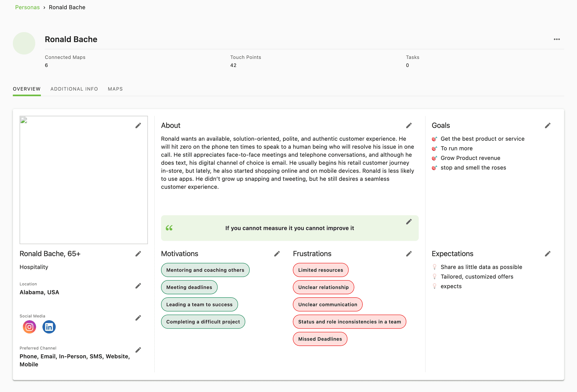Click the Missed Deadlines frustration tag

320,339
